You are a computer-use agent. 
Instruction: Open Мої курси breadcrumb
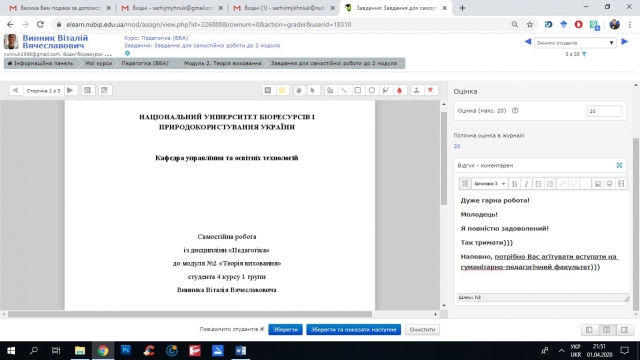(98, 63)
